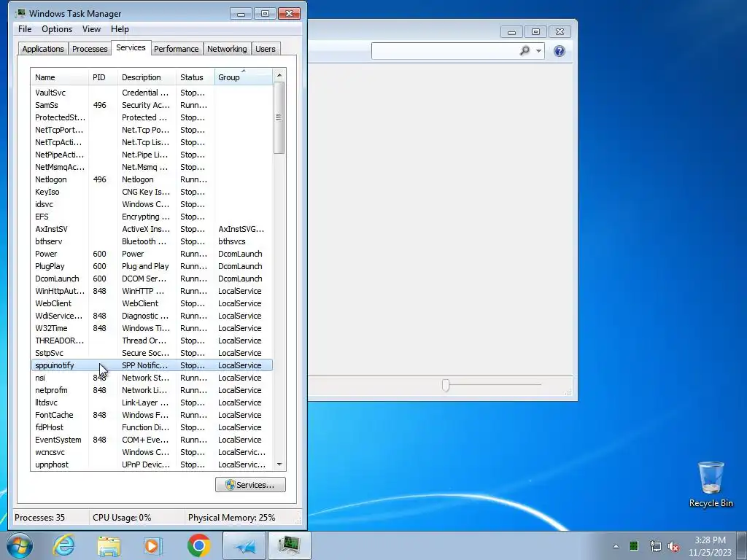Select the SstpSvc service row
Image resolution: width=747 pixels, height=560 pixels.
pos(152,352)
